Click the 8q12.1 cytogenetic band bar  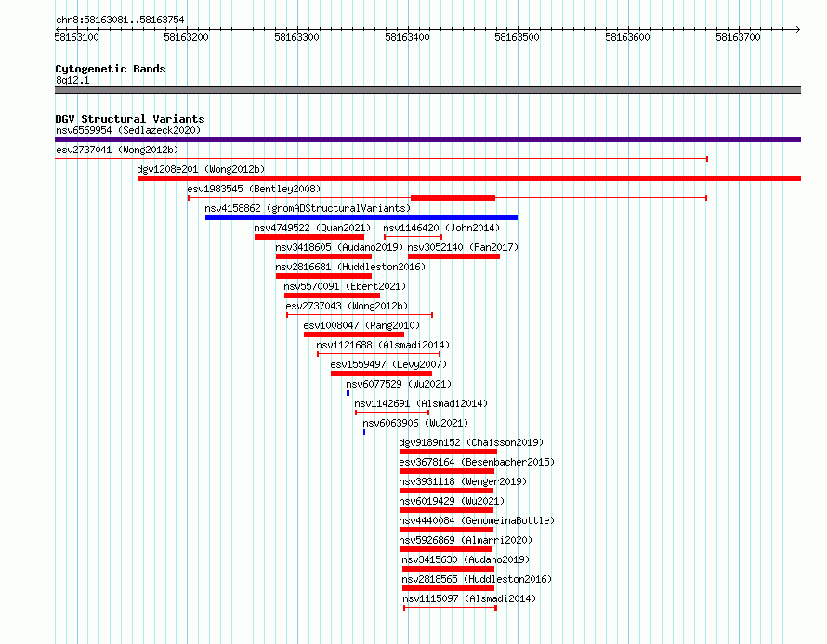tap(427, 90)
